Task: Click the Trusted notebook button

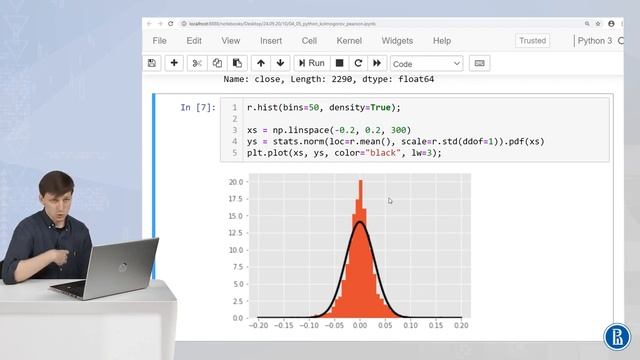Action: pos(532,41)
